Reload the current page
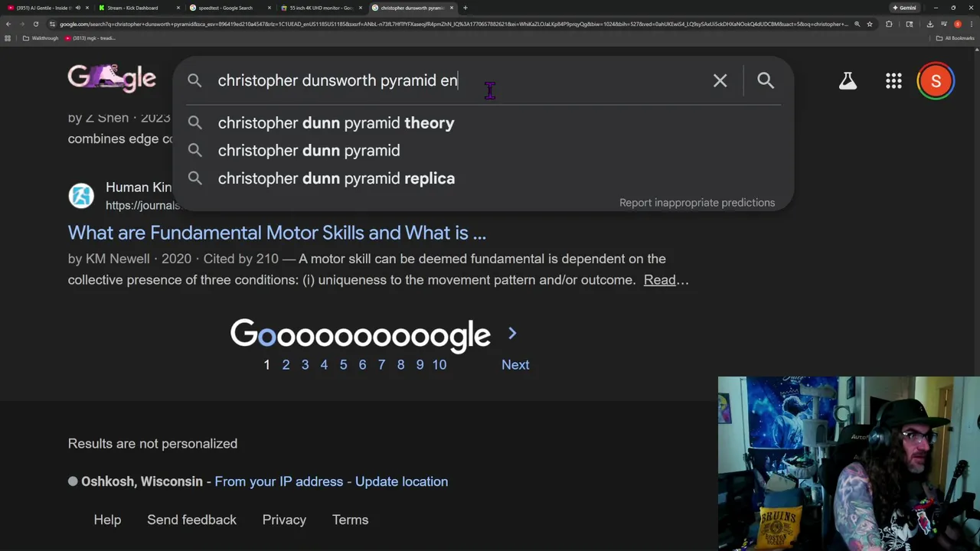Image resolution: width=980 pixels, height=551 pixels. pos(35,24)
